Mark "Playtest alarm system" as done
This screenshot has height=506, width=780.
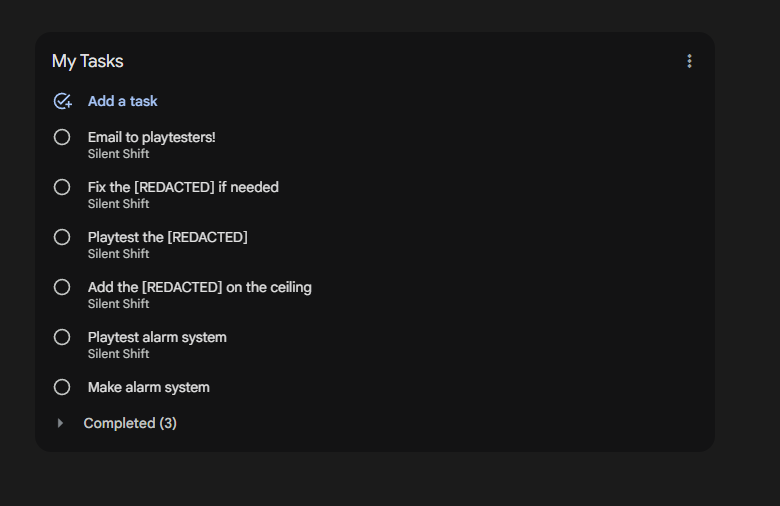tap(62, 337)
